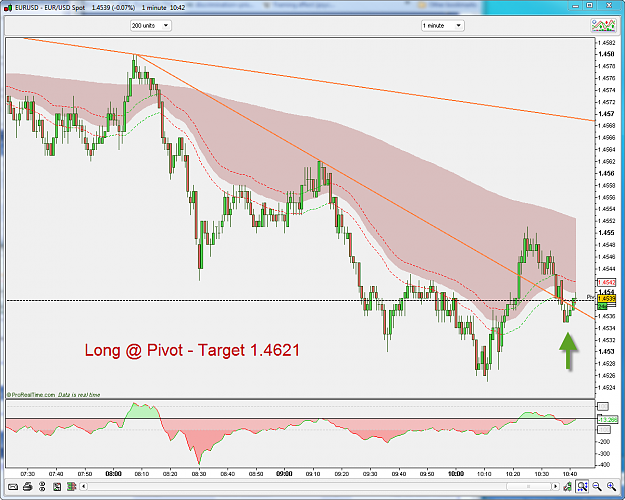Zoom out using the minus magnifier

(x=597, y=486)
